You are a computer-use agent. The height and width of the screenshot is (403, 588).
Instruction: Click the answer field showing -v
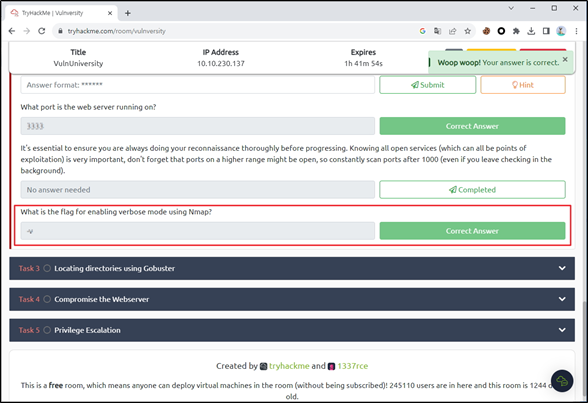click(198, 231)
